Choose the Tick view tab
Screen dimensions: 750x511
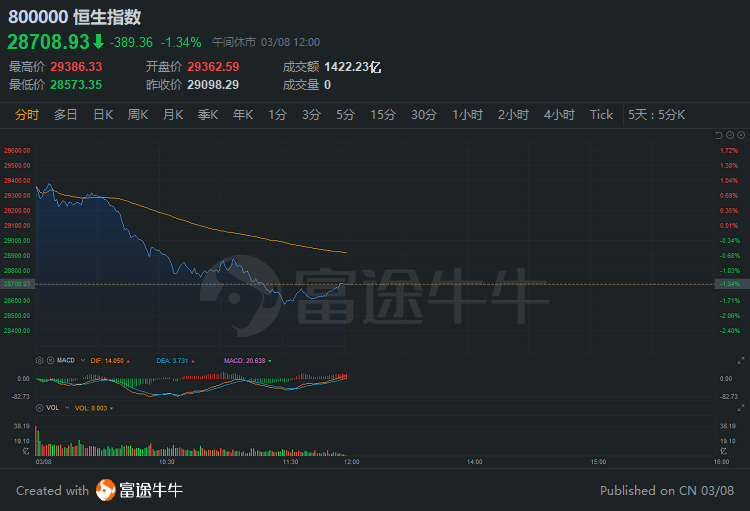click(x=601, y=115)
